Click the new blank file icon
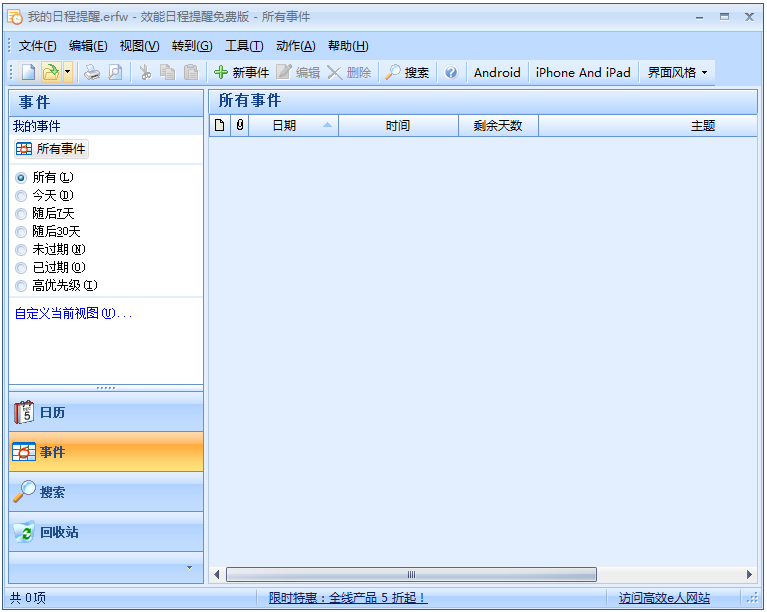Screen dimensions: 767x612 click(28, 72)
